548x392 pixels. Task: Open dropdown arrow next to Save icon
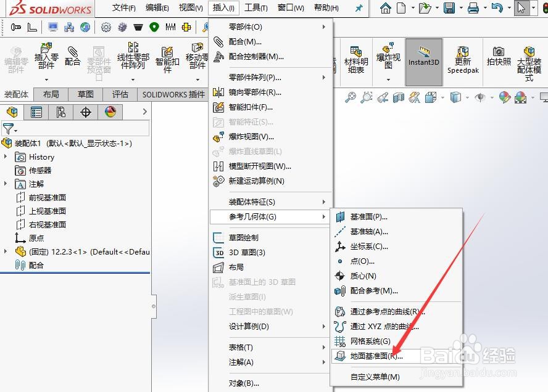click(461, 7)
